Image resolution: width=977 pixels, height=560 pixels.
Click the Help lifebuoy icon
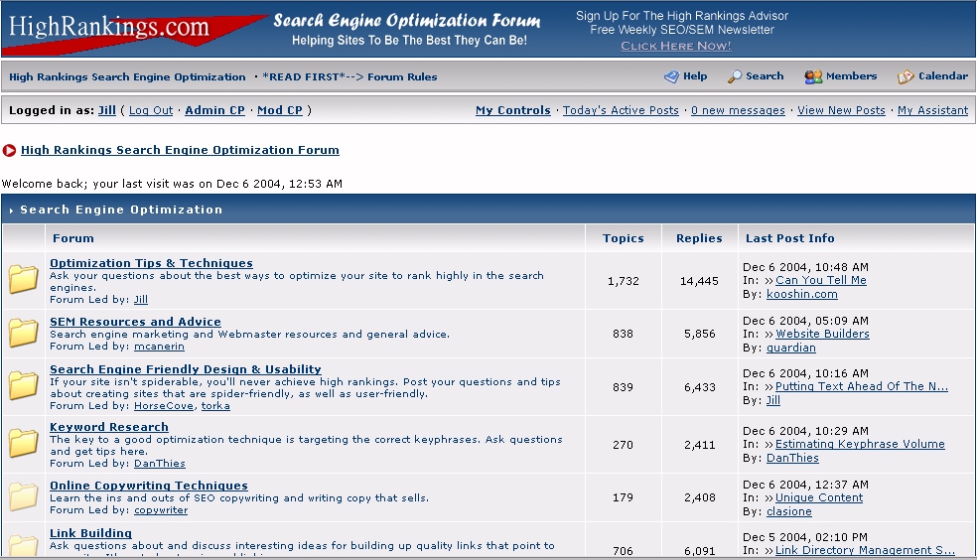671,76
